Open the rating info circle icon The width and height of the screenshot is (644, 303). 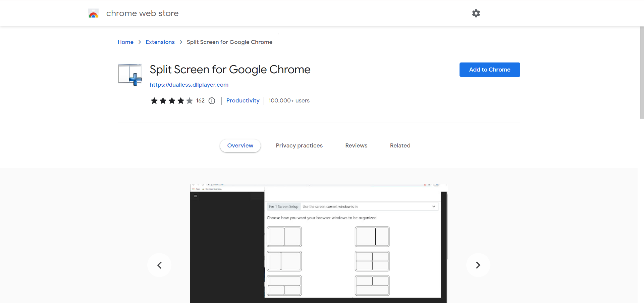coord(212,101)
